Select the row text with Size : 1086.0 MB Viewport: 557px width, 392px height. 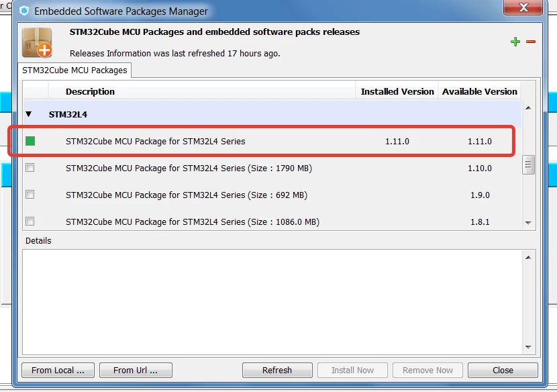pos(193,222)
